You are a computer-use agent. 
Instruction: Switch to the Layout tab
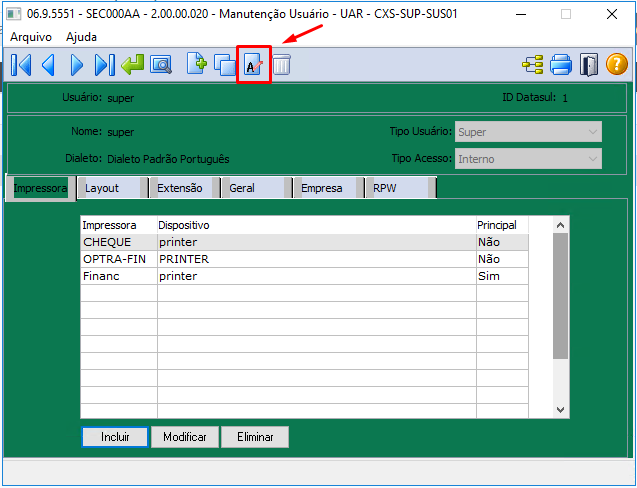pyautogui.click(x=113, y=188)
